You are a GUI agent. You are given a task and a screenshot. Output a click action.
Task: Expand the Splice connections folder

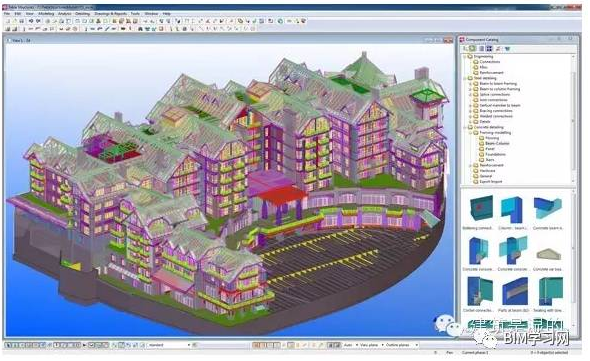[x=470, y=94]
